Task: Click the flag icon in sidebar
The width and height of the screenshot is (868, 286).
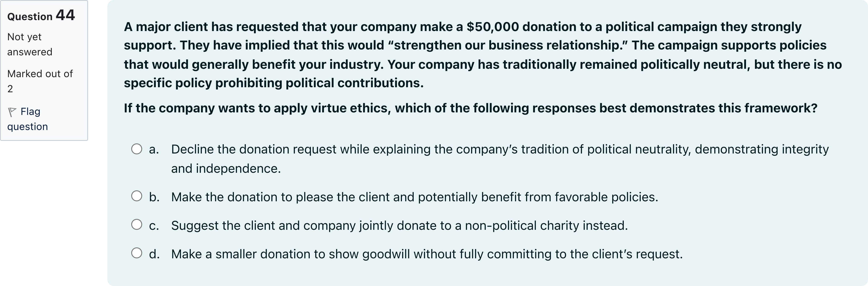Action: (12, 112)
